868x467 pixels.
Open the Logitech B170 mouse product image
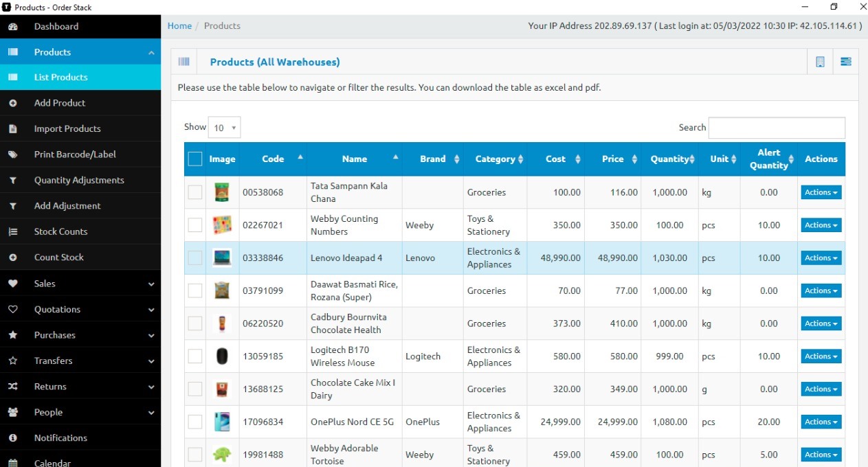222,356
